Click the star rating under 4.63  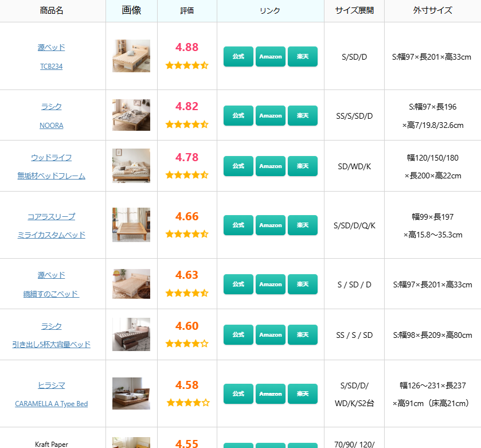pyautogui.click(x=187, y=293)
